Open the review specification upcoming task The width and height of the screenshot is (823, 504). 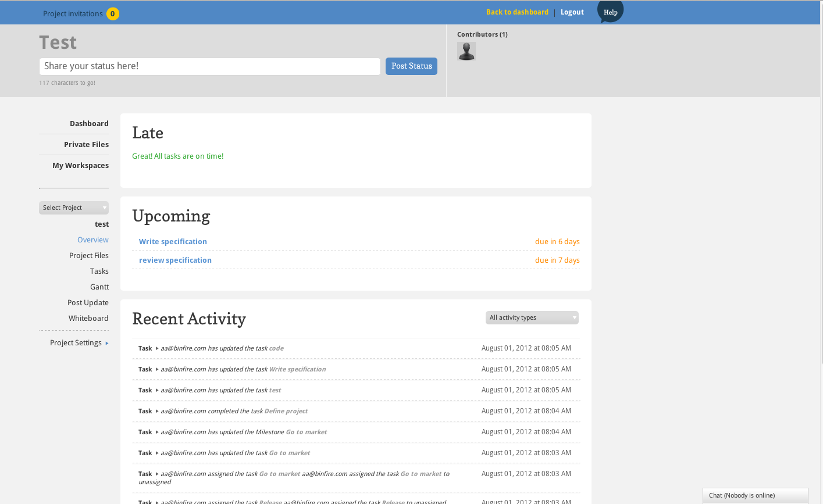pyautogui.click(x=175, y=260)
